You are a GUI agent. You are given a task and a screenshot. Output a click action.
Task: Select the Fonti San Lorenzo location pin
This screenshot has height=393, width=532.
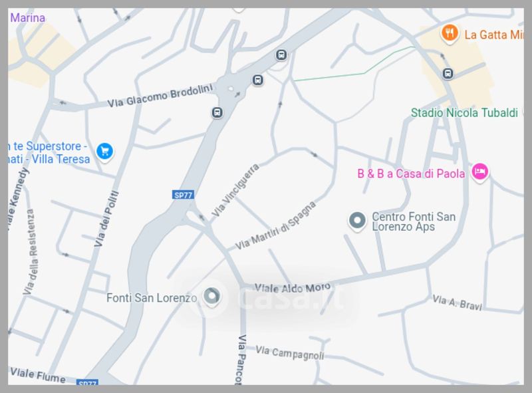click(x=211, y=297)
